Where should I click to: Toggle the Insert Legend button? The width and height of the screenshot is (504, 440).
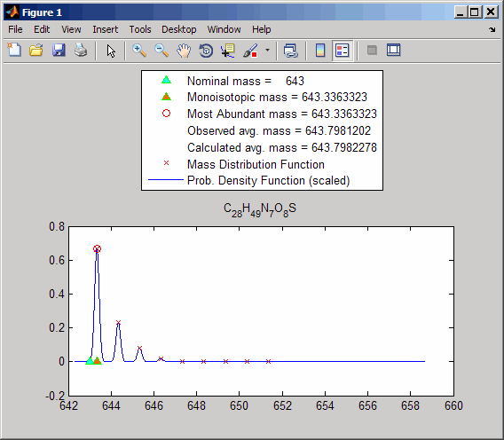click(342, 51)
